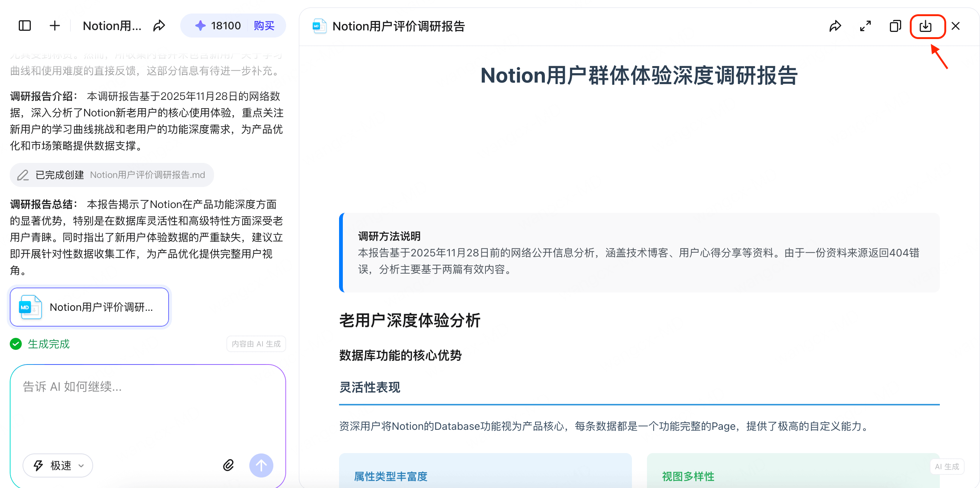Click 购买 to purchase credits
The width and height of the screenshot is (980, 488).
[x=264, y=25]
